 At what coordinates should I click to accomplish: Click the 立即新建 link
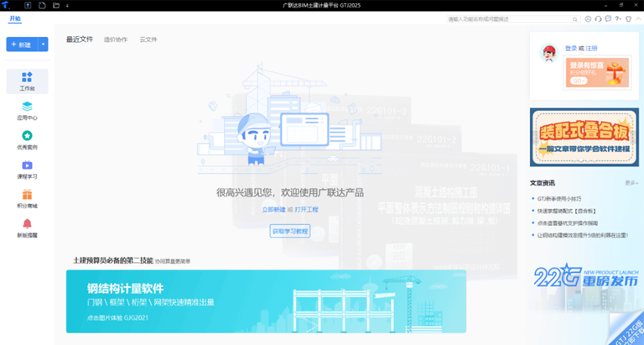(273, 210)
